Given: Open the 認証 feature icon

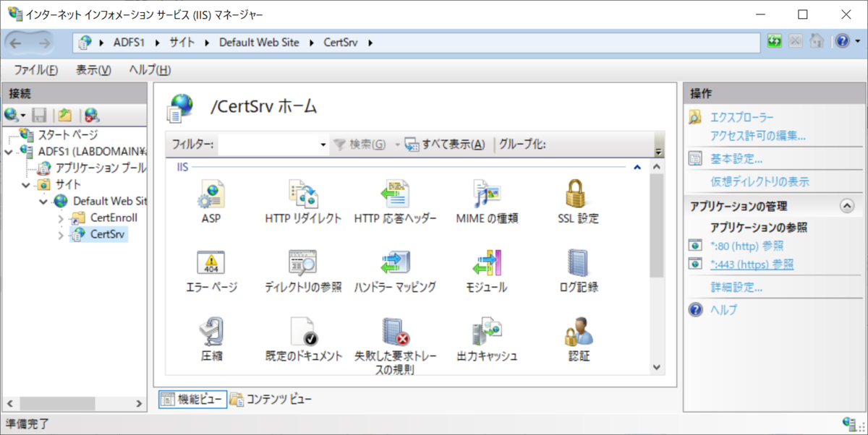Looking at the screenshot, I should (x=578, y=332).
